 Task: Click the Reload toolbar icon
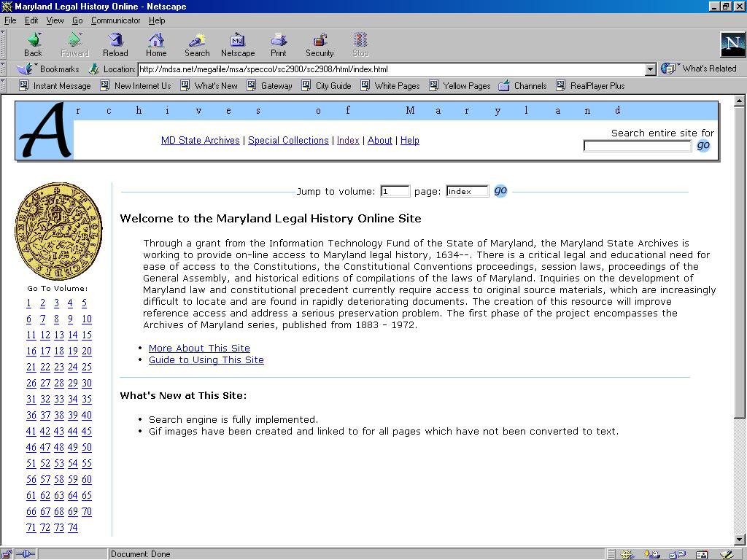[x=115, y=44]
